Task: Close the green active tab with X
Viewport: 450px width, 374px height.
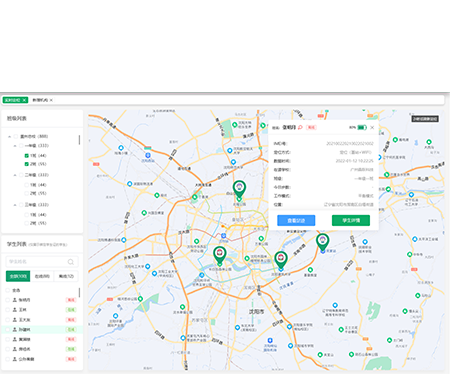Action: (24, 100)
